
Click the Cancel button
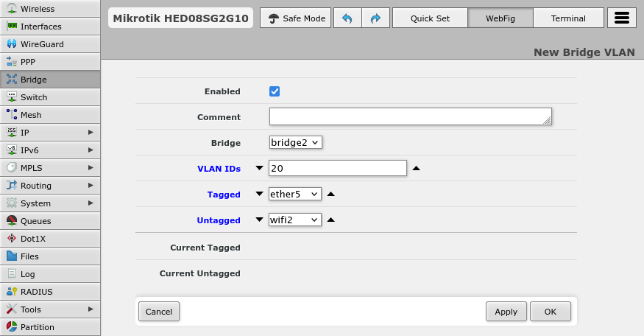click(x=159, y=312)
